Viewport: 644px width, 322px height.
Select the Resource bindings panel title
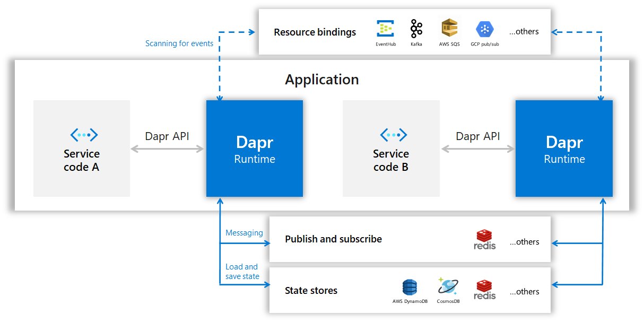(315, 32)
